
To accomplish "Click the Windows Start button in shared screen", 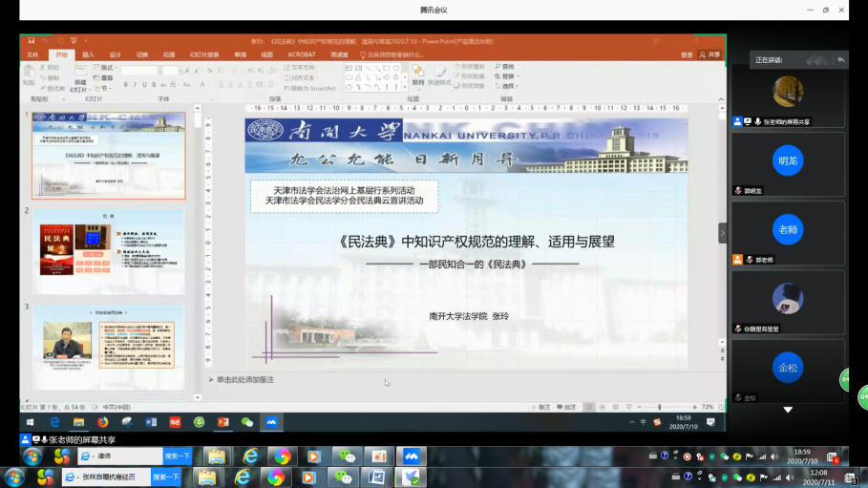I will (30, 422).
